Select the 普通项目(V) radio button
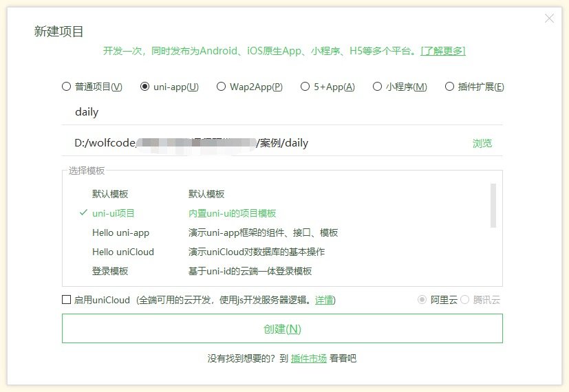The image size is (569, 392). (67, 87)
